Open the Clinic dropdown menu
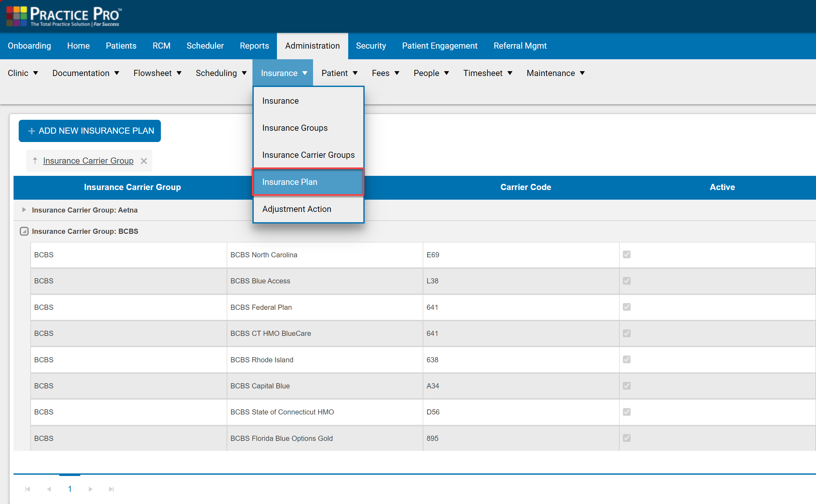Viewport: 816px width, 504px height. [x=23, y=73]
